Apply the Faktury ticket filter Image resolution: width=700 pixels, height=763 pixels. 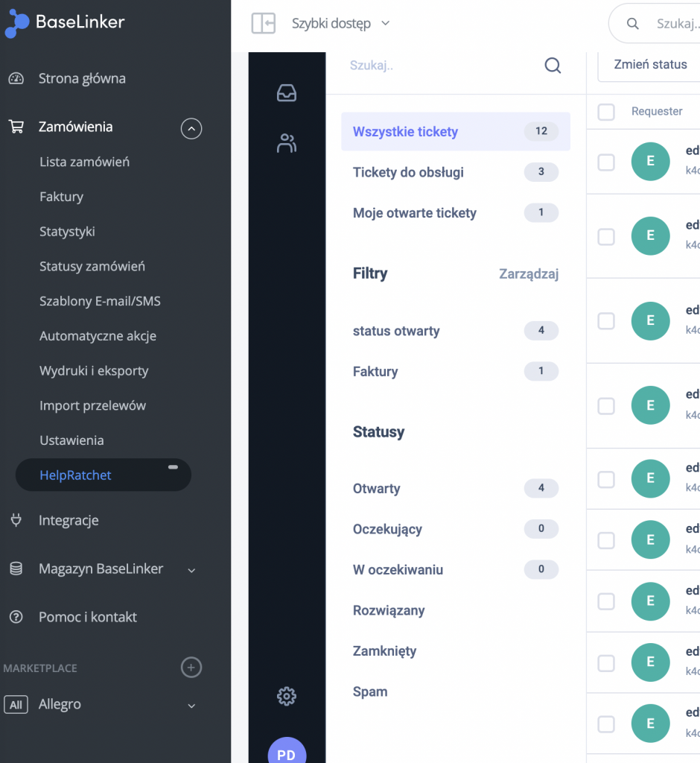(456, 371)
